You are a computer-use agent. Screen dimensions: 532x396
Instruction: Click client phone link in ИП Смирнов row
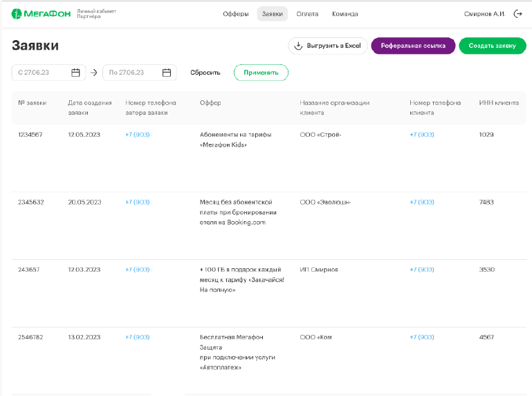pos(422,270)
